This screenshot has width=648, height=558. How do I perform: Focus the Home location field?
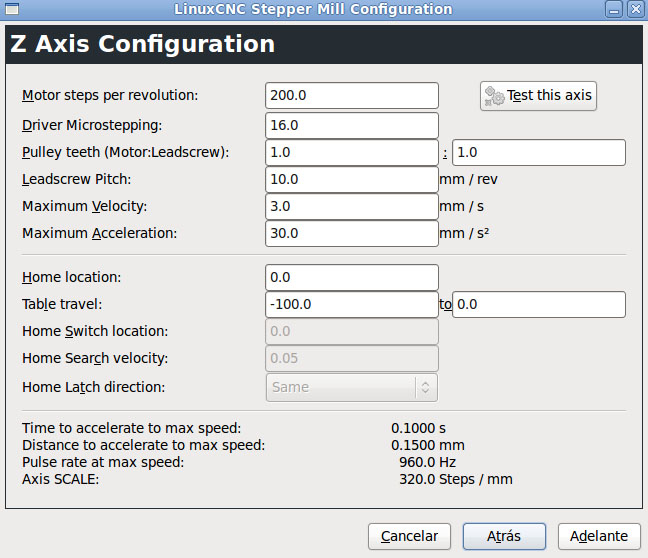click(352, 277)
